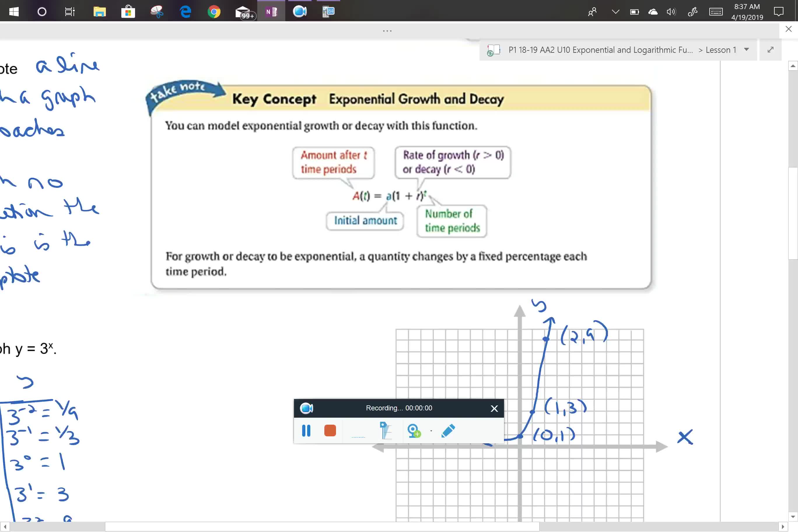Click the pause button in recording toolbar
The width and height of the screenshot is (798, 532).
pos(307,430)
